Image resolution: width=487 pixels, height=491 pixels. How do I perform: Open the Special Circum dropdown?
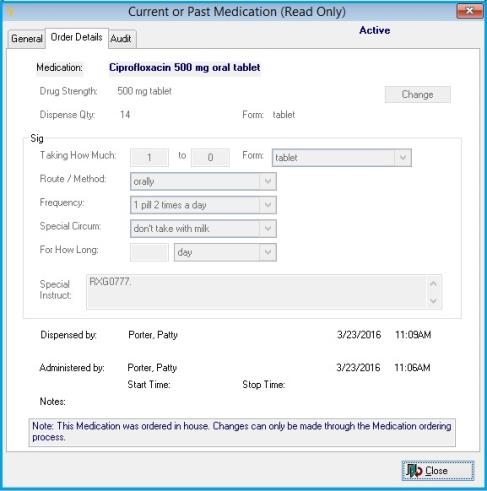(268, 229)
